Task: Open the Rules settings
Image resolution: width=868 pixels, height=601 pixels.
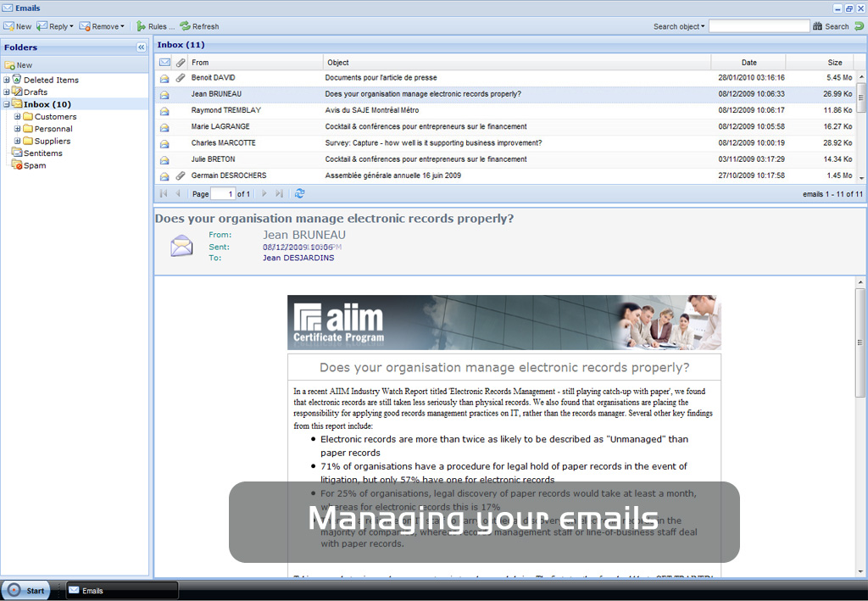Action: tap(155, 26)
